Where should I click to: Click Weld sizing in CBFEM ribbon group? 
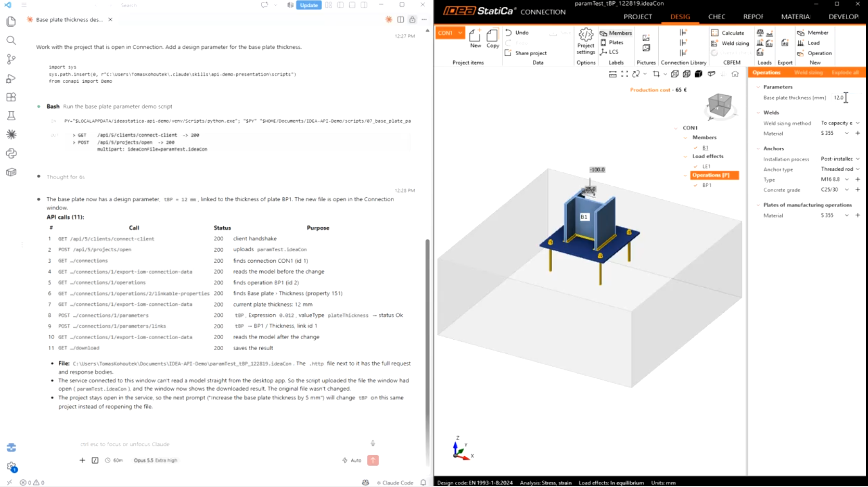[730, 43]
